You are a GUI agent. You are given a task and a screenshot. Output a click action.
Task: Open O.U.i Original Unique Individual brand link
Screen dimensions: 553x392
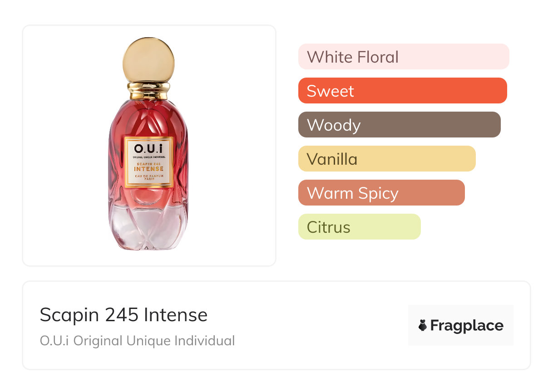[x=137, y=340]
